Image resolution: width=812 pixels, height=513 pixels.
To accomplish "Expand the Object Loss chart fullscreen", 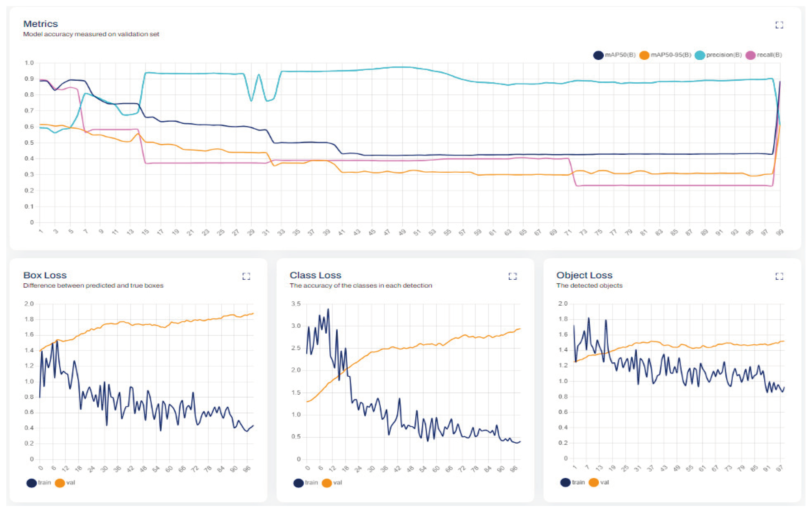I will click(x=779, y=276).
